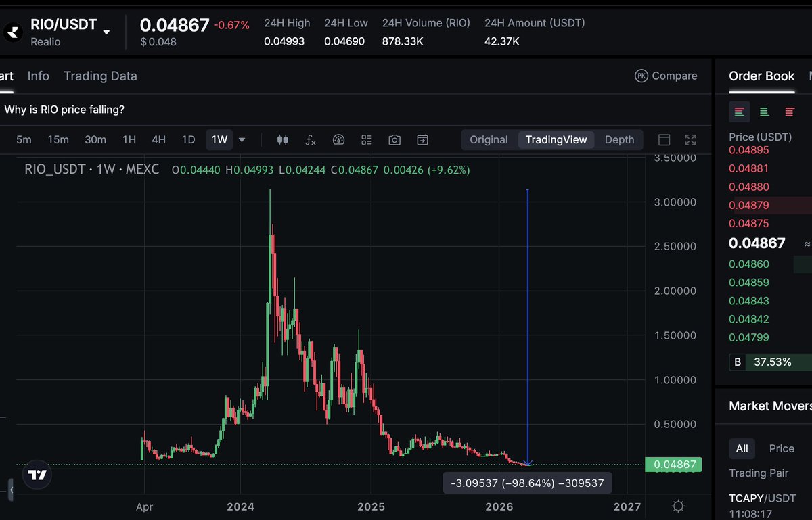Image resolution: width=812 pixels, height=520 pixels.
Task: Open the candlestick chart style selector
Action: click(283, 140)
